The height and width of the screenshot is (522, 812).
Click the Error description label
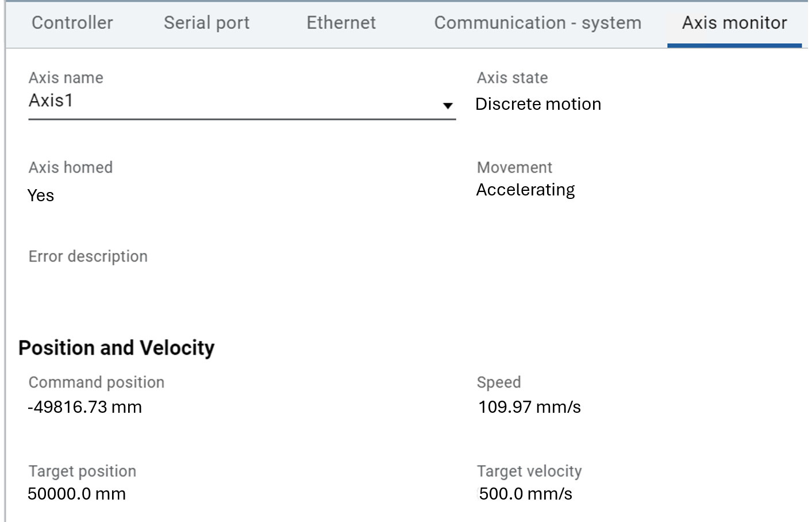tap(88, 256)
